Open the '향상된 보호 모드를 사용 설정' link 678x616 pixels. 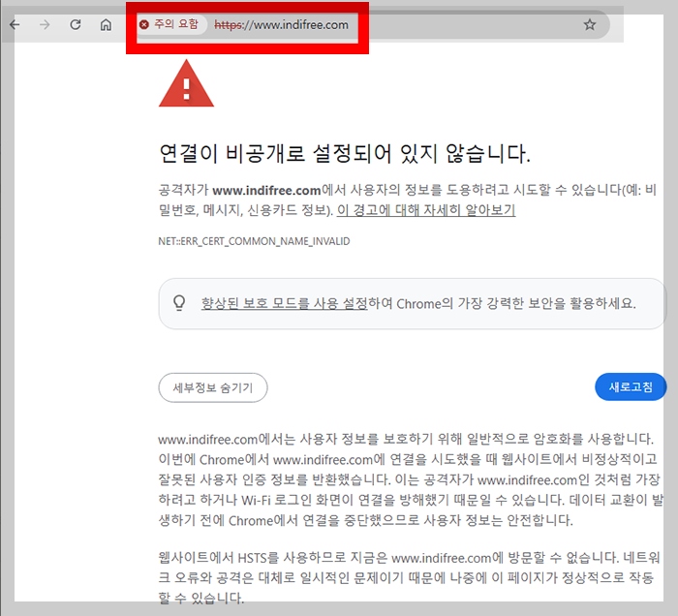(284, 303)
